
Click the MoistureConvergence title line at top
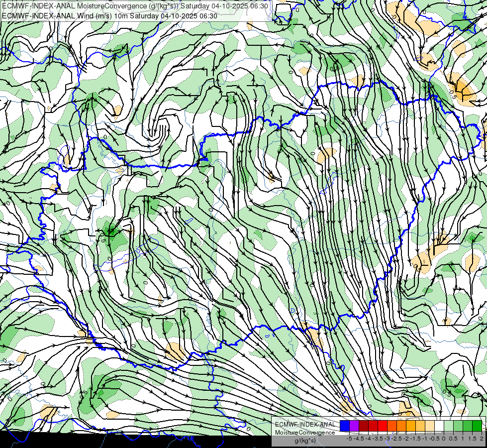135,6
